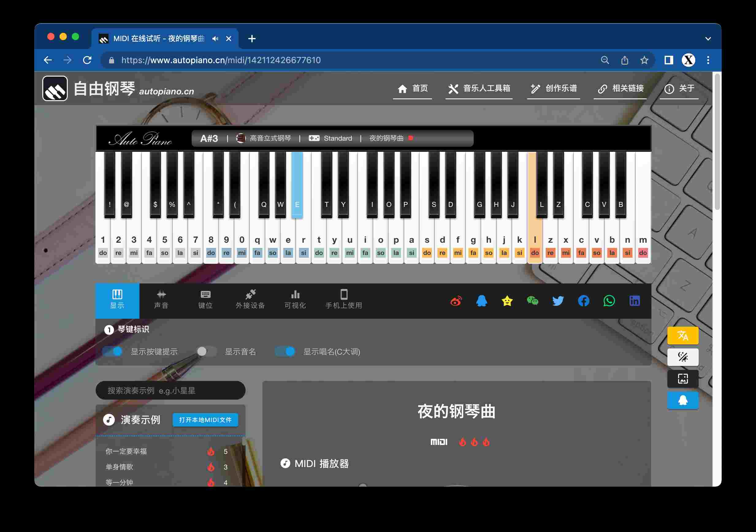The image size is (756, 532).
Task: Toggle browser side panel icon
Action: [668, 60]
